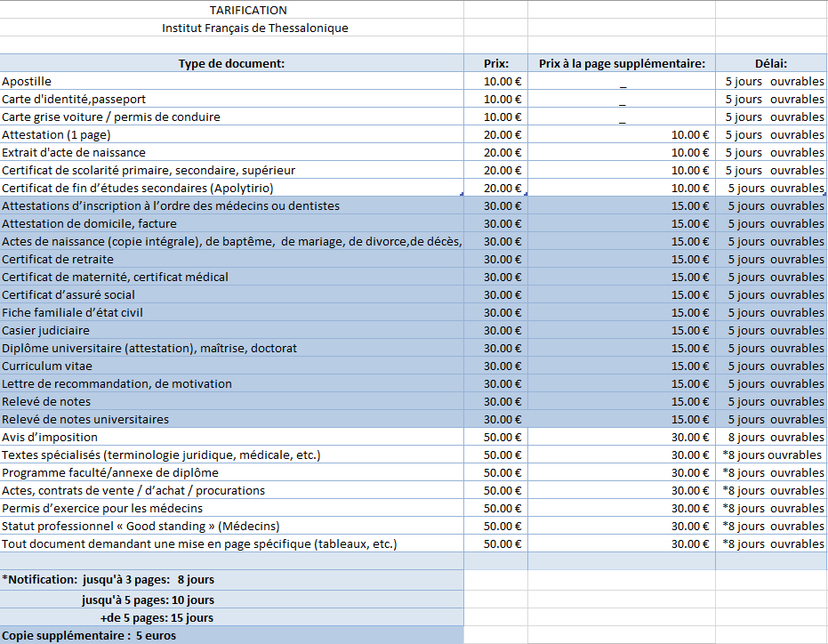
Task: Select the 'Type de document:' header cell
Action: coord(231,63)
